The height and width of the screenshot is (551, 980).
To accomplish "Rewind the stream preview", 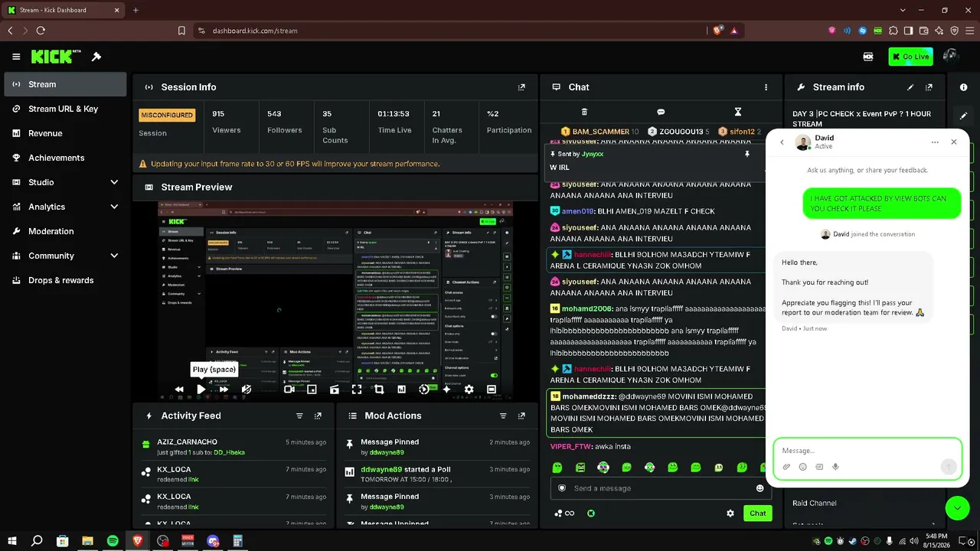I will click(178, 390).
